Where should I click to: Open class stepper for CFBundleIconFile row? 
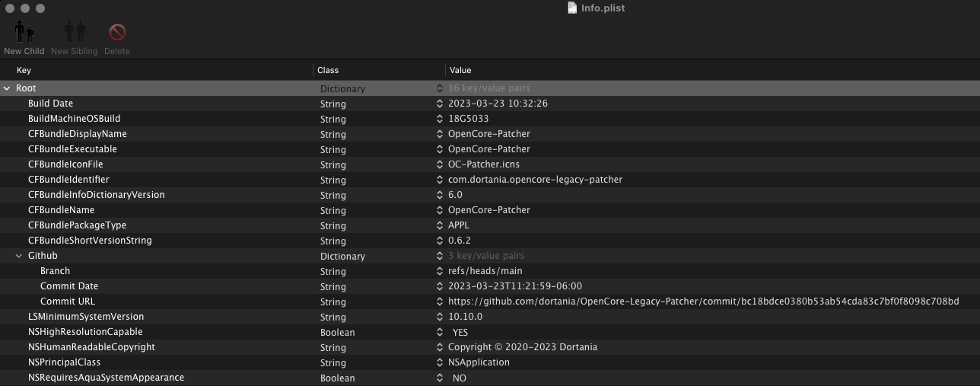coord(440,164)
